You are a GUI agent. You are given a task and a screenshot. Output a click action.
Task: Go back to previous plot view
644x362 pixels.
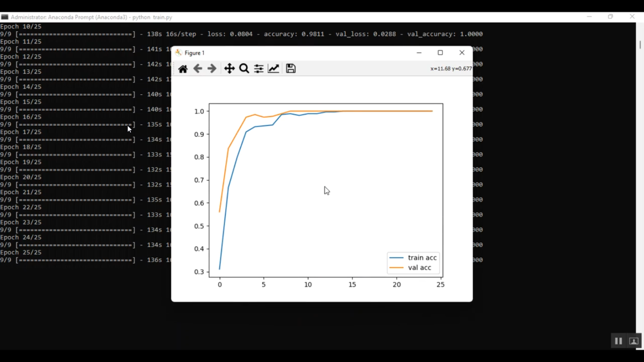tap(197, 69)
